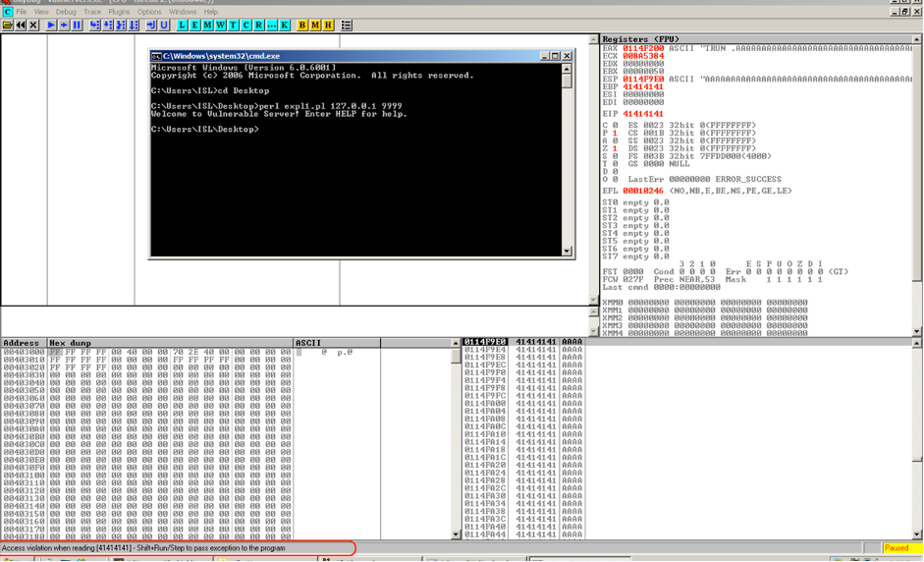This screenshot has width=924, height=562.
Task: Click the Access violation status bar message
Action: 143,548
